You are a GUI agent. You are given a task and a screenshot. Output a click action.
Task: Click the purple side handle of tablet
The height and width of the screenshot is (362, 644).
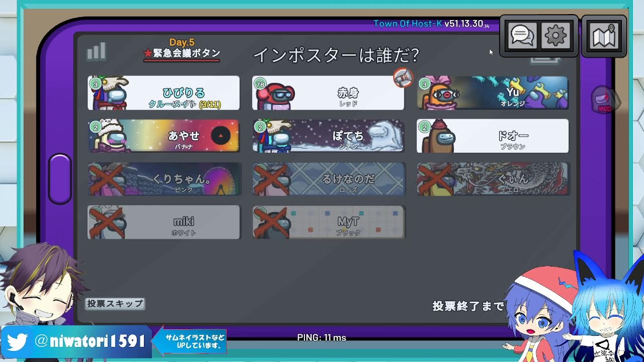point(60,178)
